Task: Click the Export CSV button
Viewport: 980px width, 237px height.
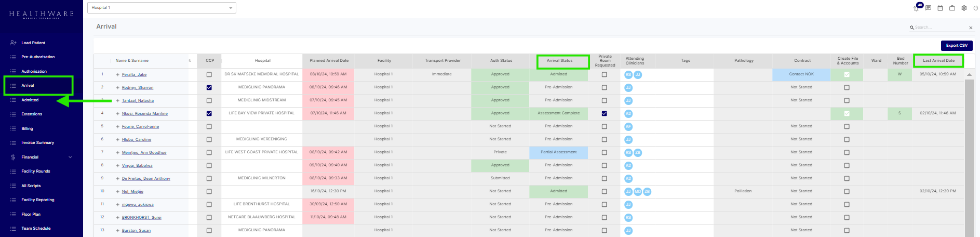Action: [956, 45]
